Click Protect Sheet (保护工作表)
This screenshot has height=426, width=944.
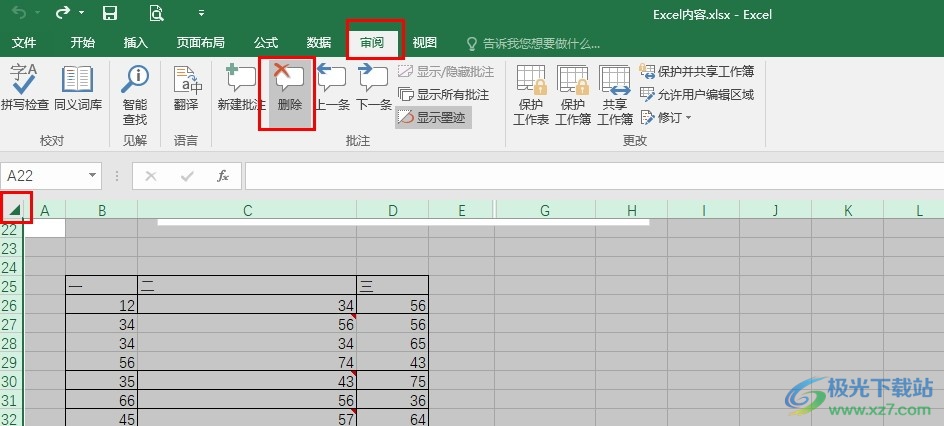(x=531, y=95)
